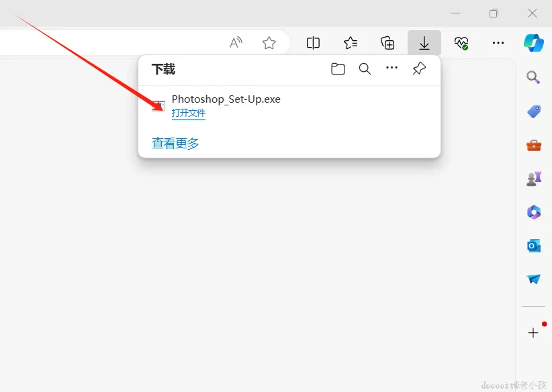Toggle the Downloads toolbar panel
552x392 pixels.
pyautogui.click(x=424, y=42)
